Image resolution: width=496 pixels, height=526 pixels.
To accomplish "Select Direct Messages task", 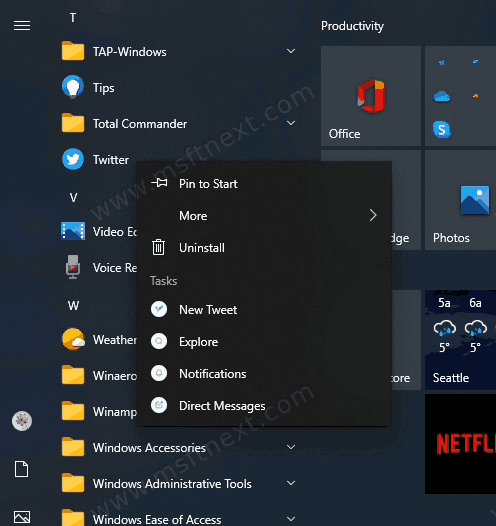I will [264, 406].
